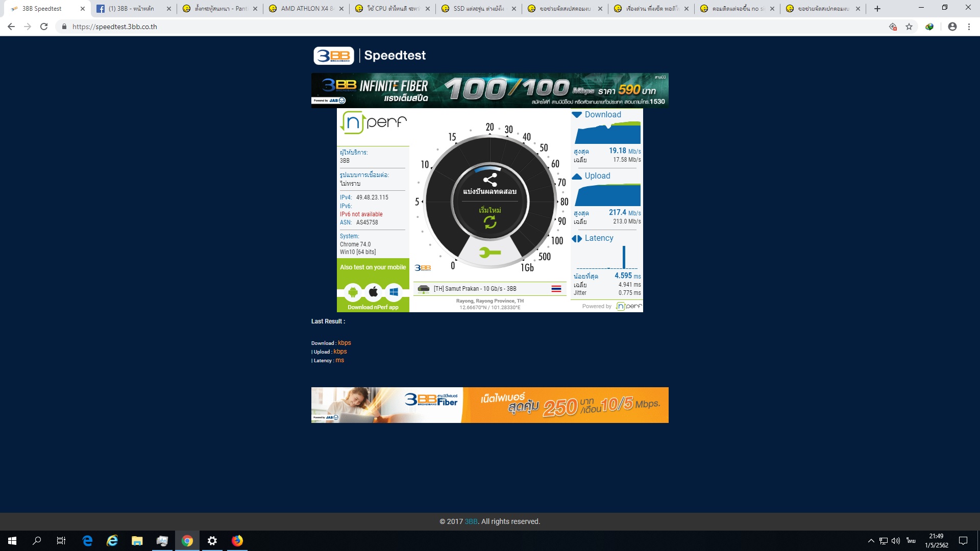Image resolution: width=980 pixels, height=551 pixels.
Task: Show hidden system tray icons
Action: 871,541
